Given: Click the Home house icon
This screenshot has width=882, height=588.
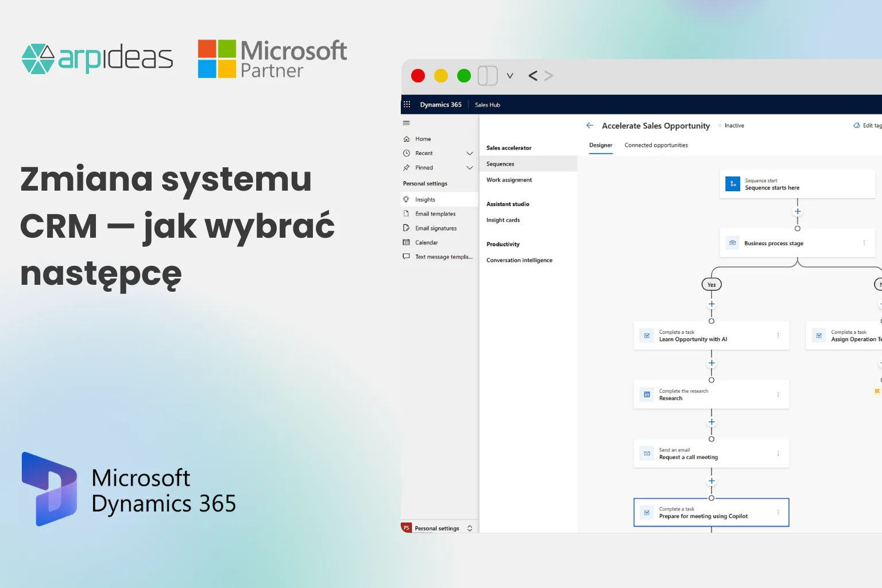Looking at the screenshot, I should click(x=407, y=139).
